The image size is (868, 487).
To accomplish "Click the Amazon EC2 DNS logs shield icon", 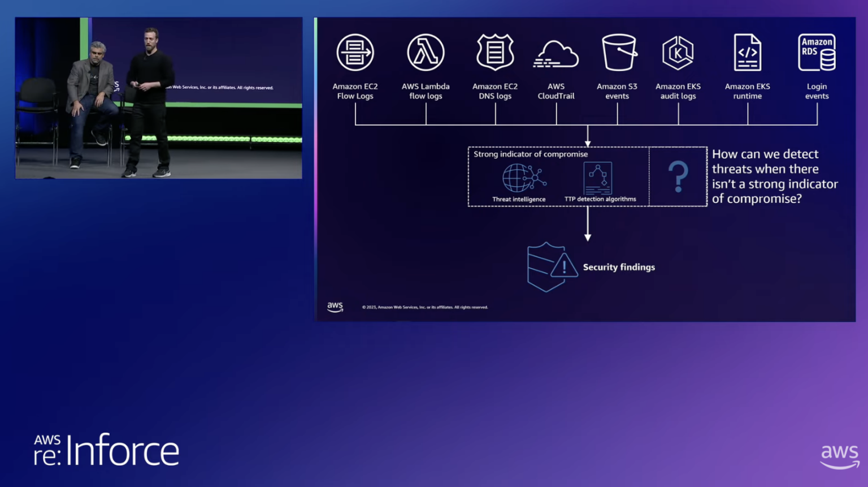I will tap(495, 53).
